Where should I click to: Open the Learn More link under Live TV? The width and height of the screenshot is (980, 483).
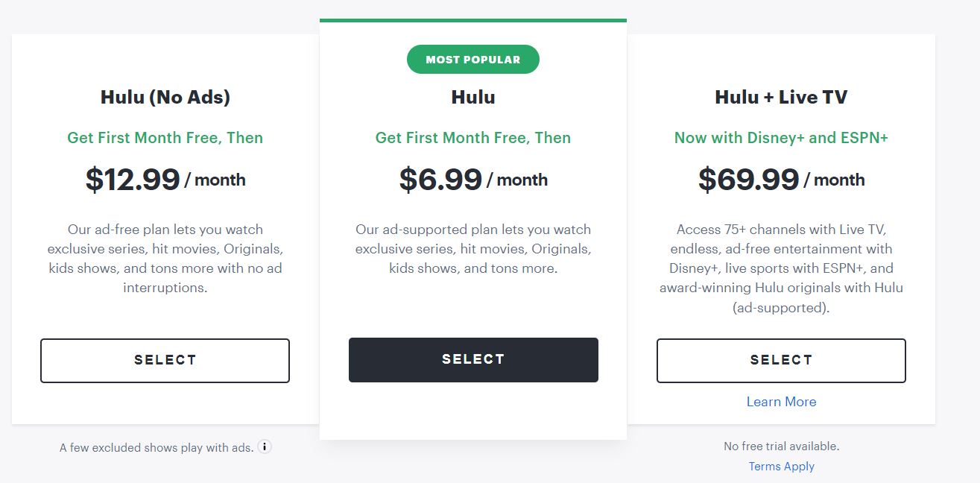point(781,402)
